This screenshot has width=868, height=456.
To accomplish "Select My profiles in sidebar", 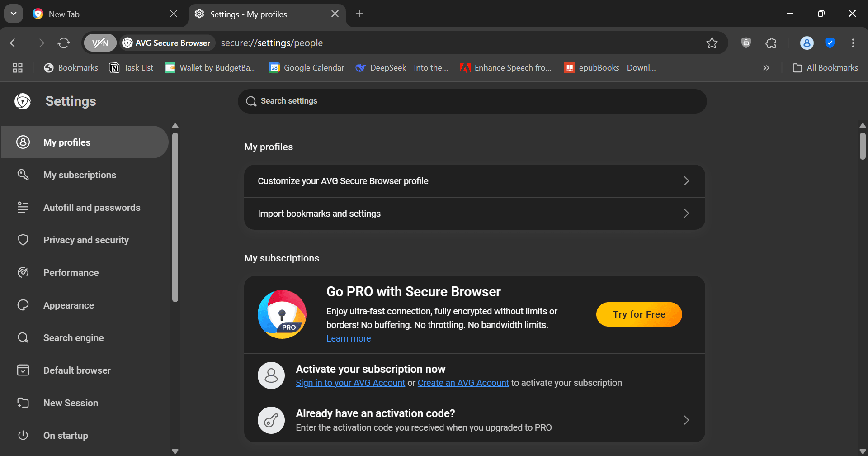I will pos(85,142).
